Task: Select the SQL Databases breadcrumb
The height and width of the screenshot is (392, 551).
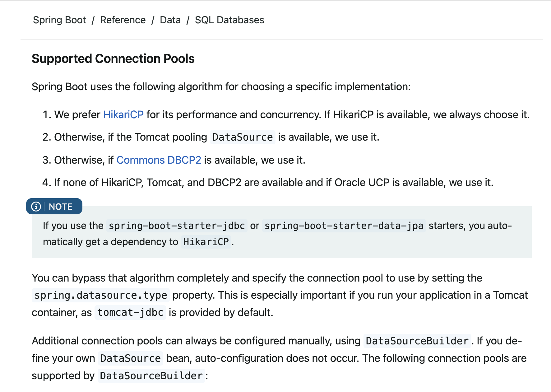Action: click(229, 20)
